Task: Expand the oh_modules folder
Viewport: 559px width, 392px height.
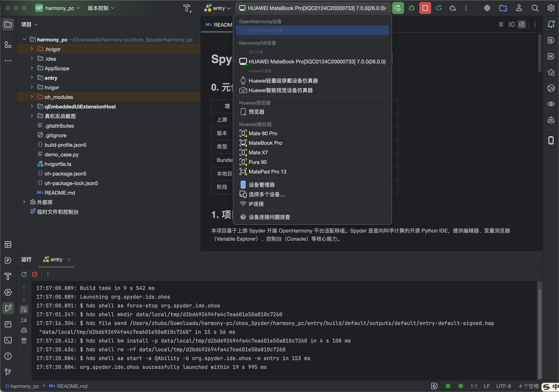Action: [32, 97]
